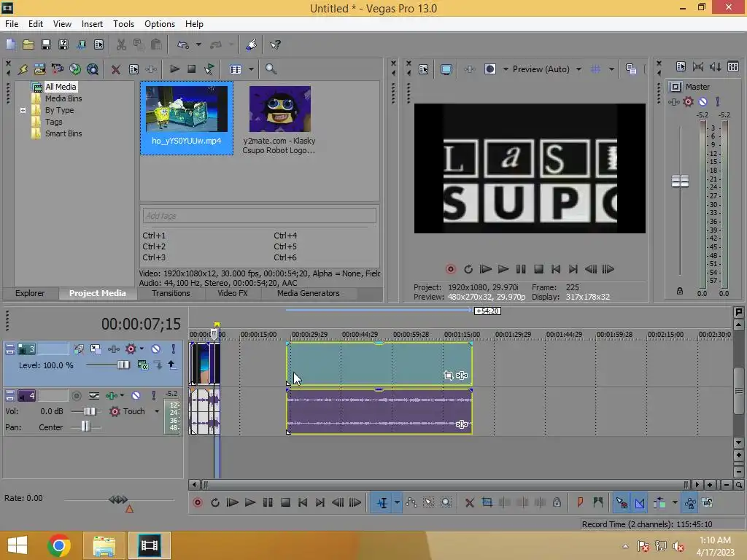747x560 pixels.
Task: Click the Undo arrow icon
Action: pyautogui.click(x=183, y=44)
